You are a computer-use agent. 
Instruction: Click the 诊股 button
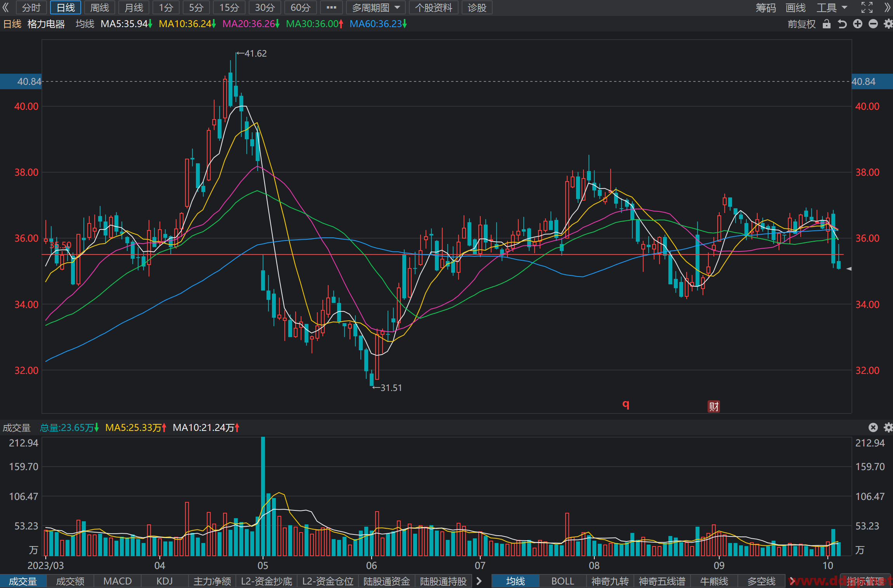pos(477,7)
